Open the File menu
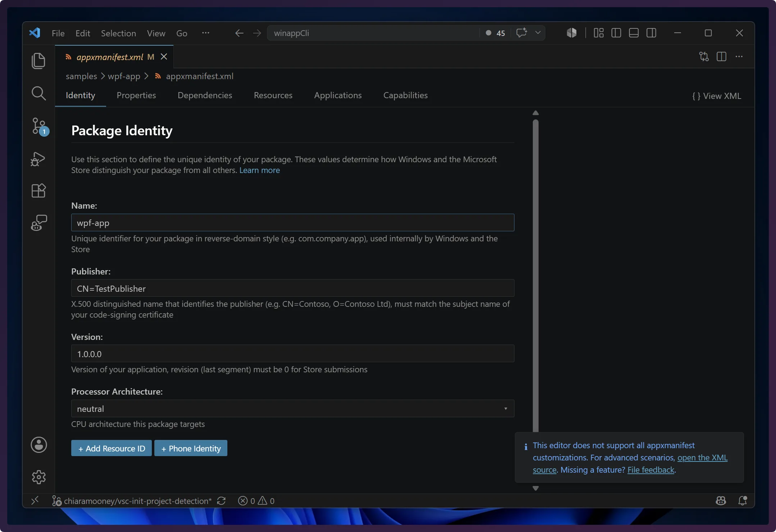This screenshot has width=776, height=532. pos(58,33)
